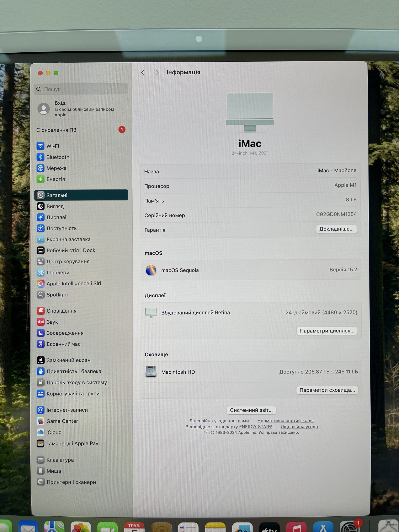This screenshot has height=532, width=399.
Task: Open Calendar app in Dock
Action: click(x=134, y=527)
